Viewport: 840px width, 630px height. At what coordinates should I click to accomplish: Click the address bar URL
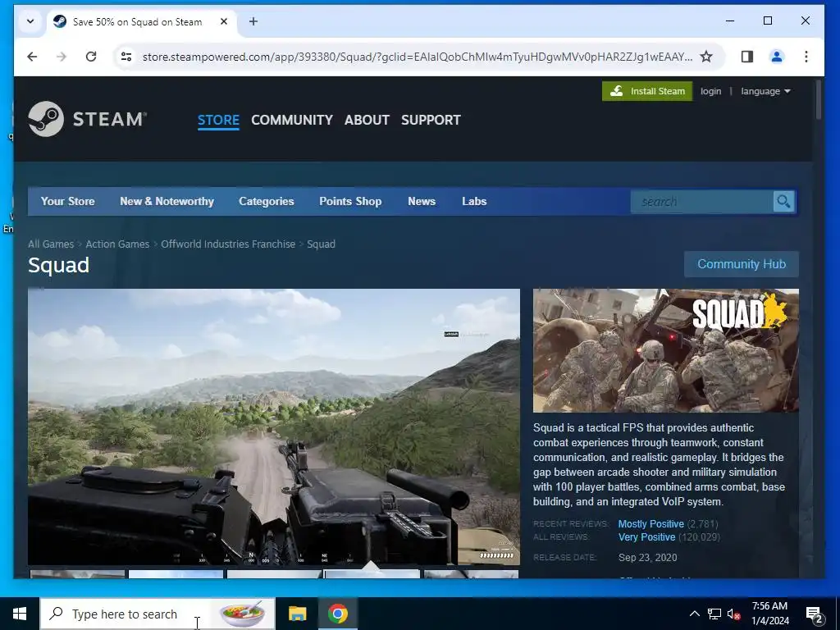coord(417,57)
